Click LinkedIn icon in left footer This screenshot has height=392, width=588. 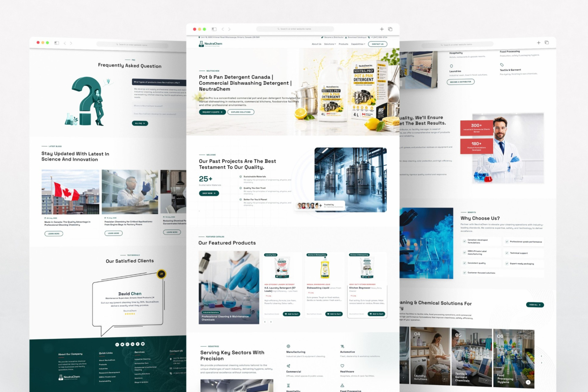pyautogui.click(x=133, y=344)
